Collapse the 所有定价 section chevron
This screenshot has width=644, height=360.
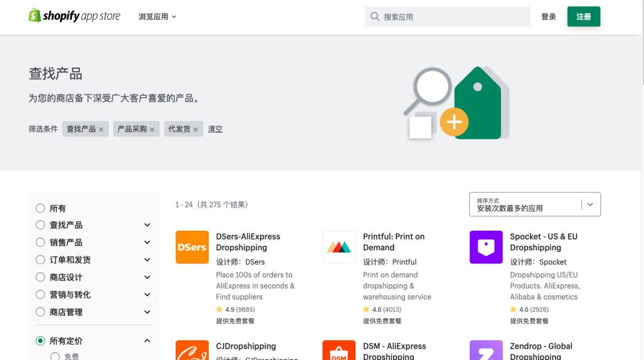(x=147, y=341)
